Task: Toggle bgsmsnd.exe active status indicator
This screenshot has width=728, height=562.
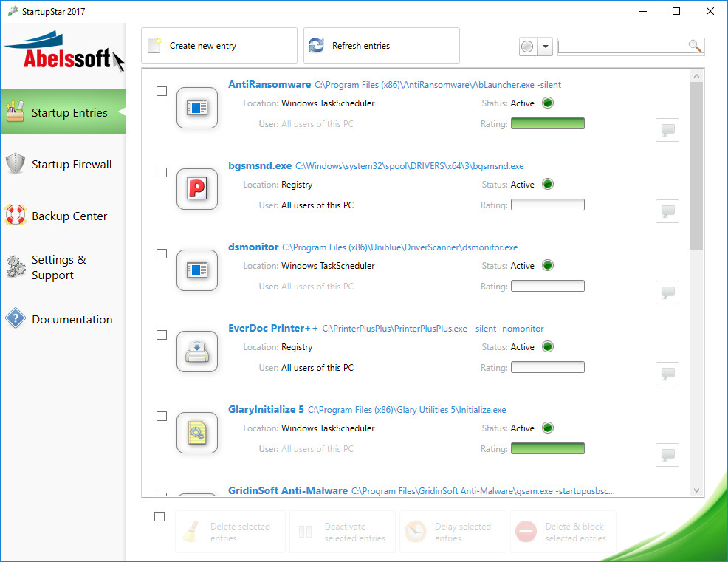Action: 548,184
